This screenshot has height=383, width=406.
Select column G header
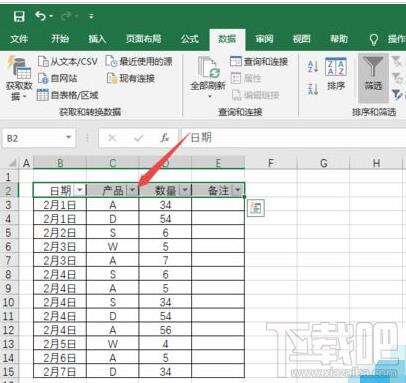(323, 163)
